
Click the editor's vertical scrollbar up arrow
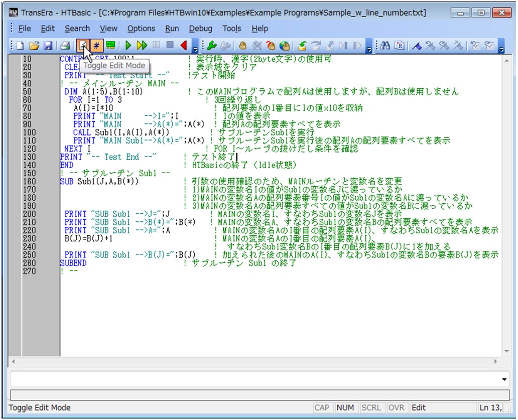point(506,61)
